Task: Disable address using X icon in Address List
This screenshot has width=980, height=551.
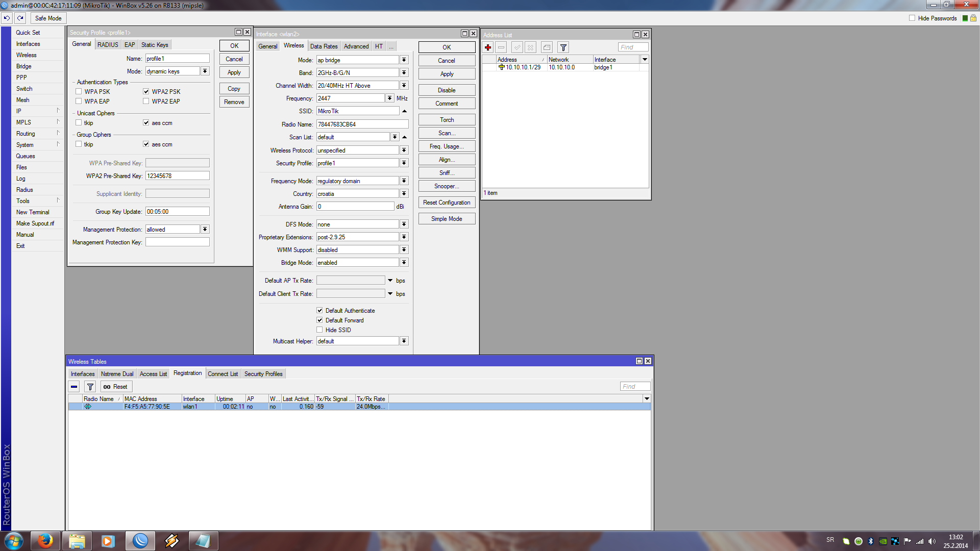Action: (x=531, y=47)
